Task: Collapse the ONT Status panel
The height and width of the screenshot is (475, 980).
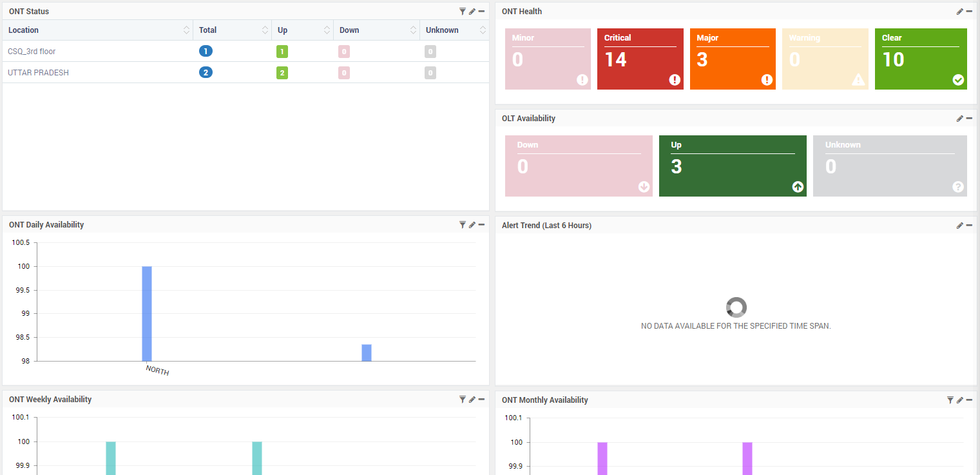Action: [481, 11]
